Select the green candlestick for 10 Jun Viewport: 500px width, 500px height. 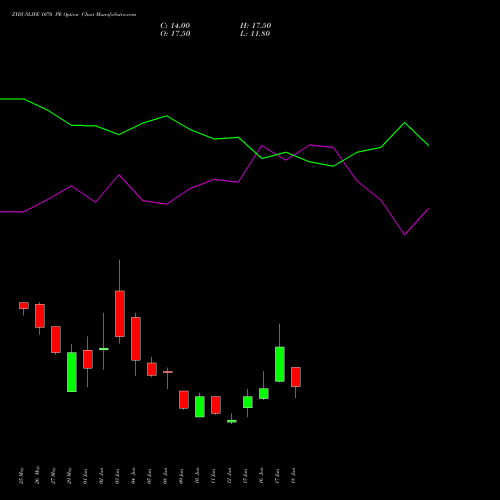coord(200,406)
